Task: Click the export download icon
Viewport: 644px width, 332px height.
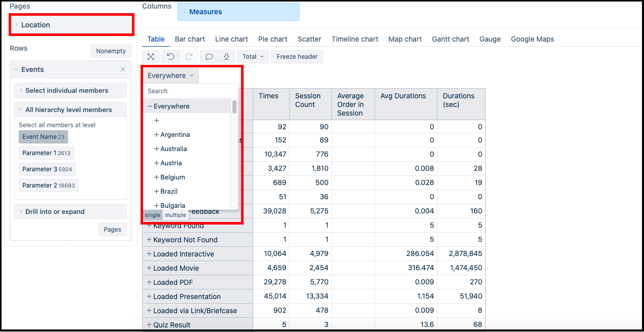Action: coord(226,57)
